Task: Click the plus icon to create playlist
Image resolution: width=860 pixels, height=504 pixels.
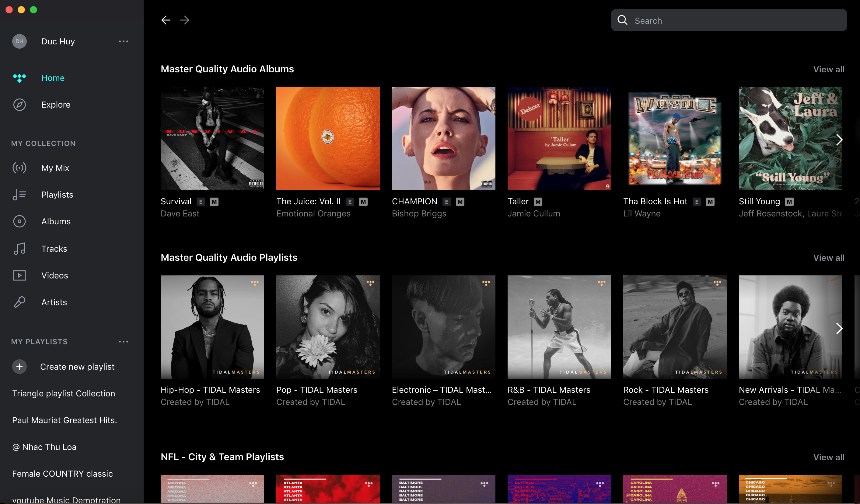Action: point(19,367)
